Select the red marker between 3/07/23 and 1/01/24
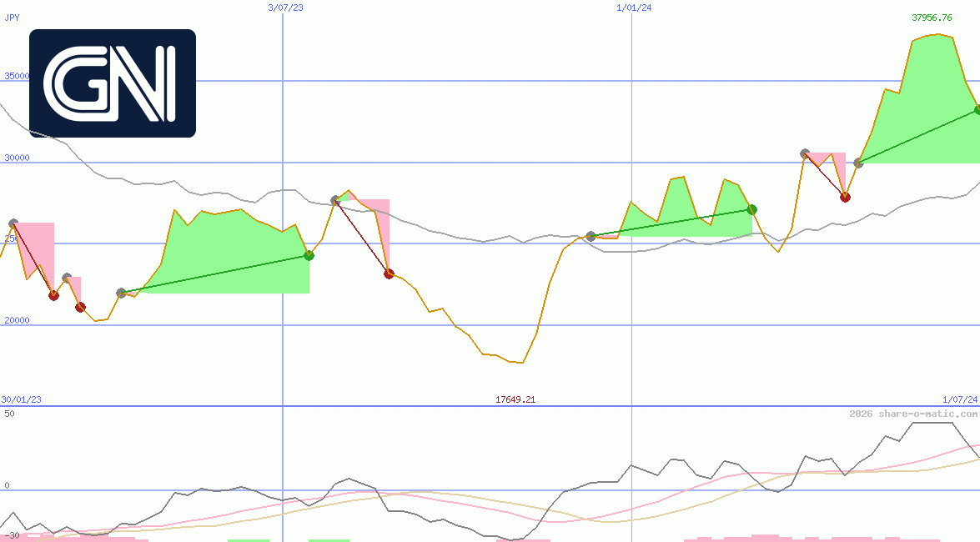The height and width of the screenshot is (542, 980). 389,274
